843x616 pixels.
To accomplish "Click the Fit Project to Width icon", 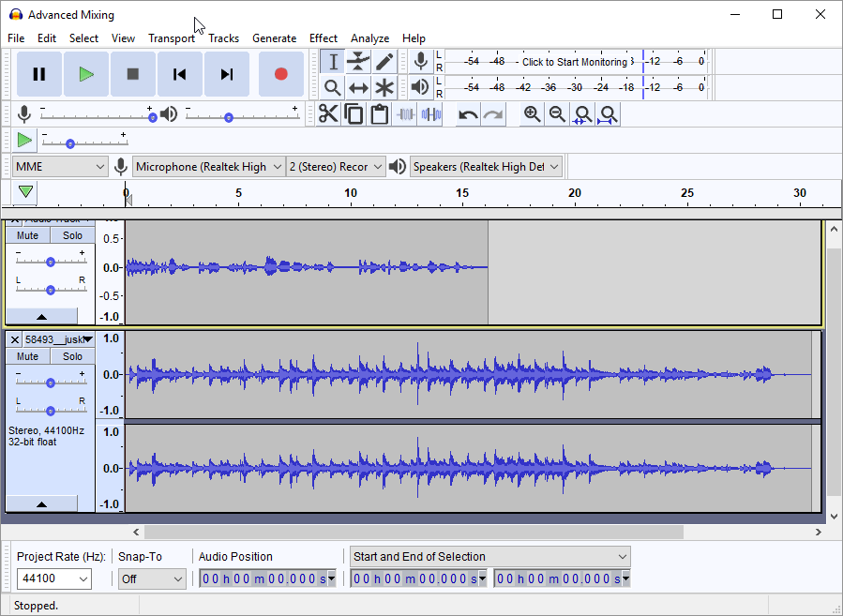I will (x=609, y=114).
